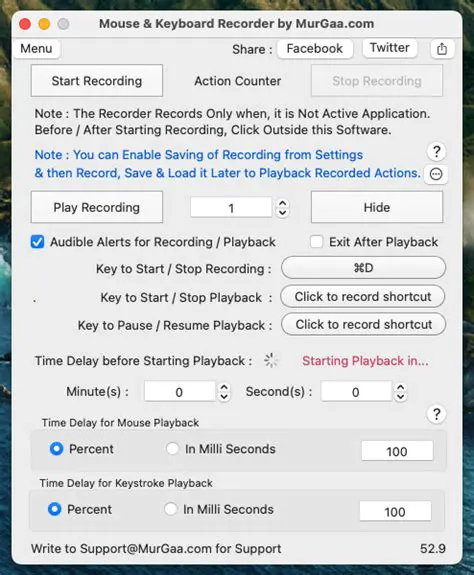Decrease Minute(s) delay with down arrow
The width and height of the screenshot is (474, 575).
(x=224, y=397)
